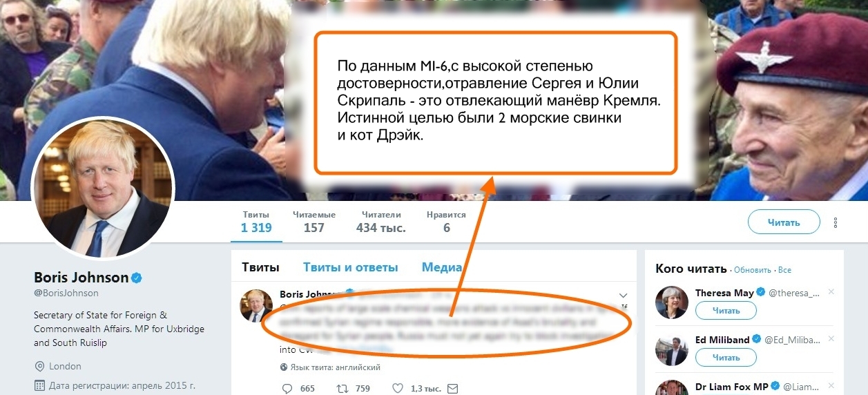This screenshot has height=395, width=868.
Task: Click the reply icon under the tweet
Action: tap(288, 389)
